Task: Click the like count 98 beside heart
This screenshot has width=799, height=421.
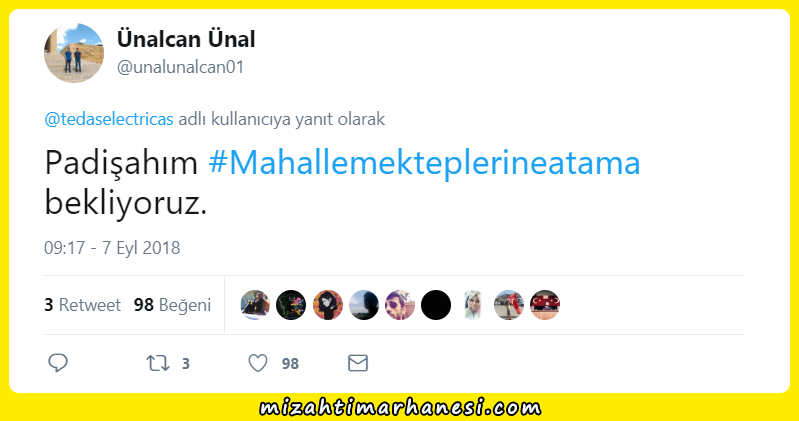Action: (290, 363)
